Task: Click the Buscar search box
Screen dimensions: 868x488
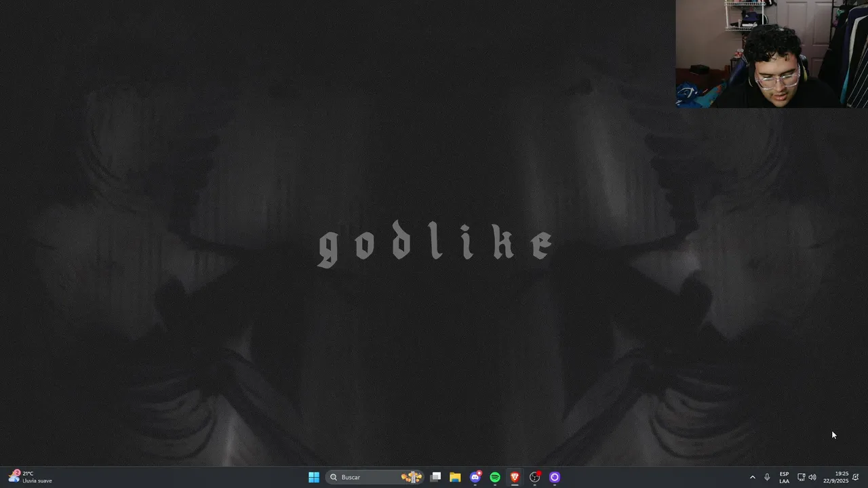Action: [375, 477]
